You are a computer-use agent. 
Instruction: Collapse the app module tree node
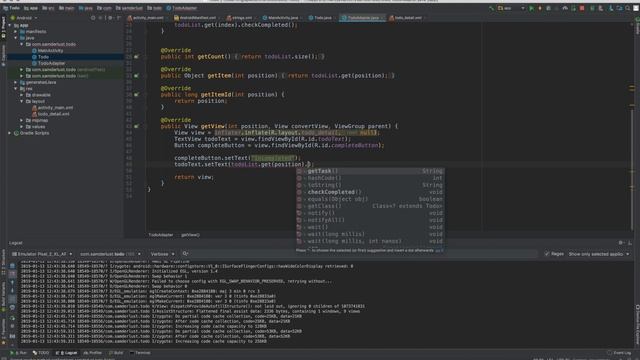click(10, 25)
